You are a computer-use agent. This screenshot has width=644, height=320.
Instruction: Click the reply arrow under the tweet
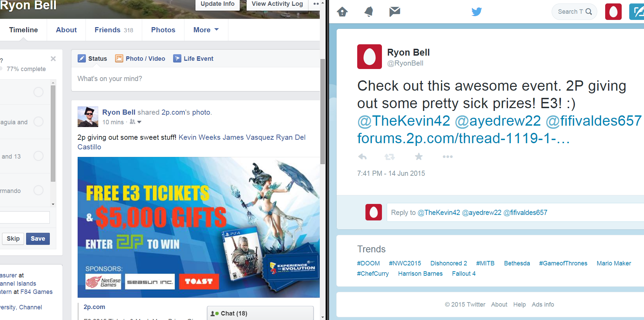(362, 157)
